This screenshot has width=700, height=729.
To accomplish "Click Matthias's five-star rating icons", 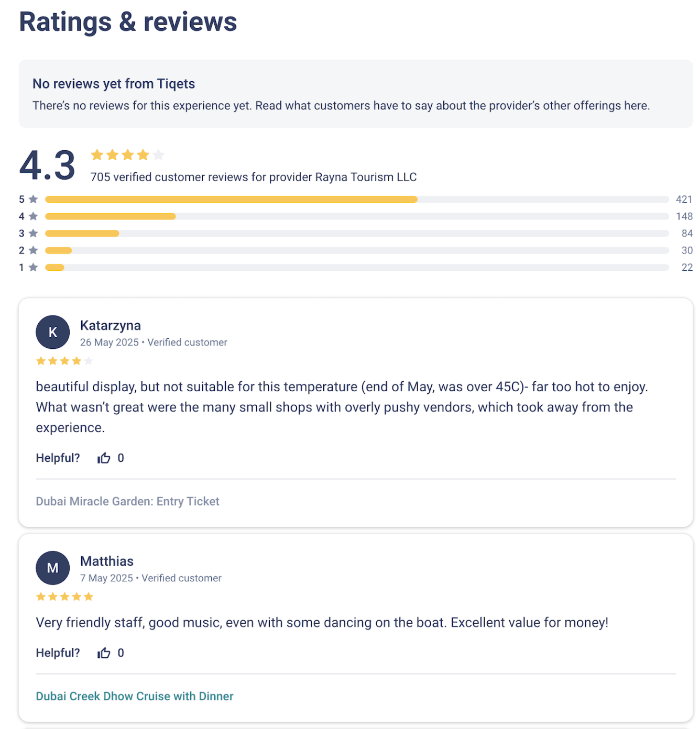I will pyautogui.click(x=64, y=597).
